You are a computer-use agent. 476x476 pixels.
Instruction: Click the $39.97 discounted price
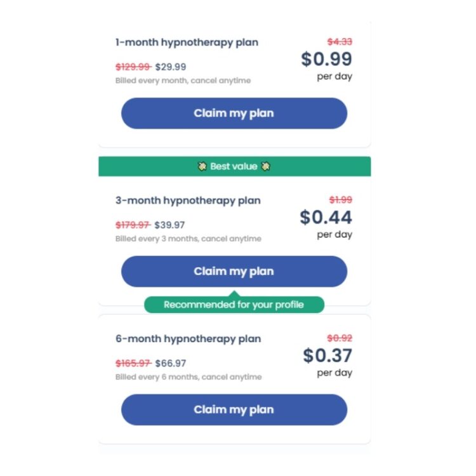click(x=169, y=225)
